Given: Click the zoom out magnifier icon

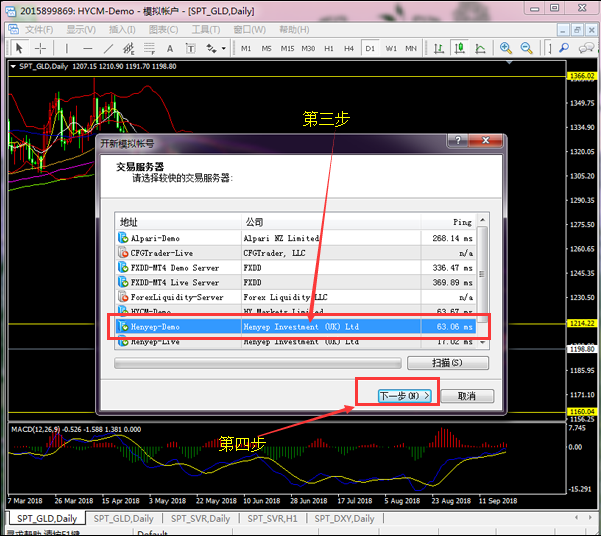Looking at the screenshot, I should click(x=525, y=48).
